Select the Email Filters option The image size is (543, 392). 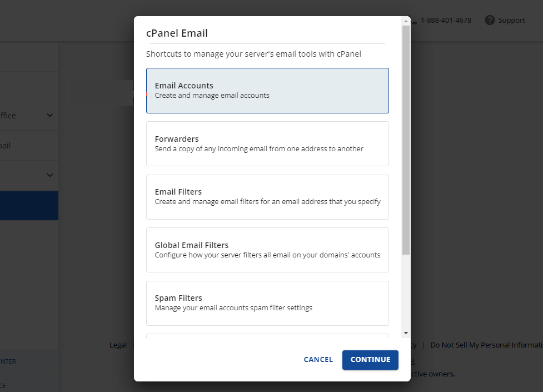[x=267, y=196]
